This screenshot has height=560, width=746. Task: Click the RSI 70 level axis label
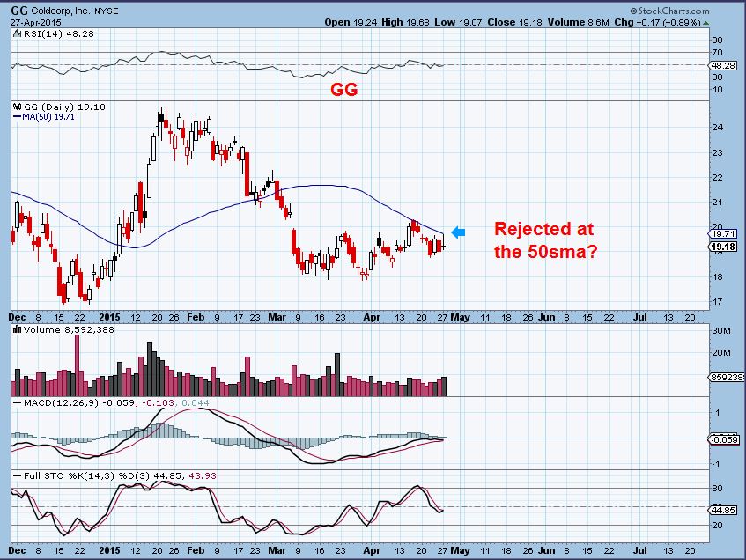coord(717,52)
